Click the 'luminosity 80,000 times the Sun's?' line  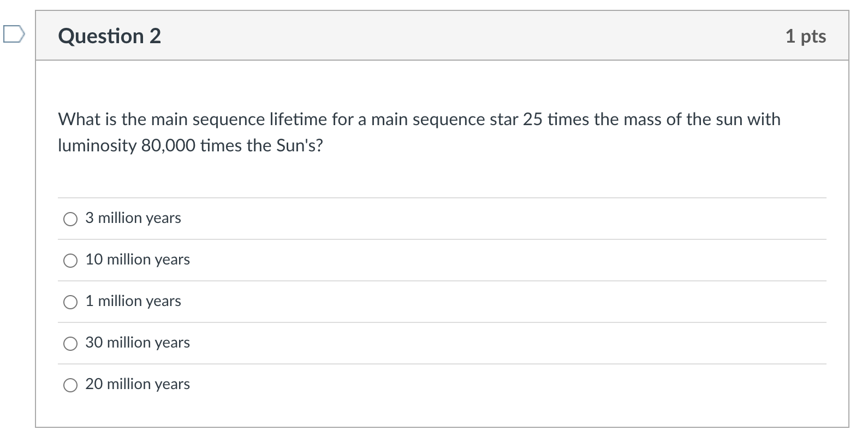click(x=191, y=145)
